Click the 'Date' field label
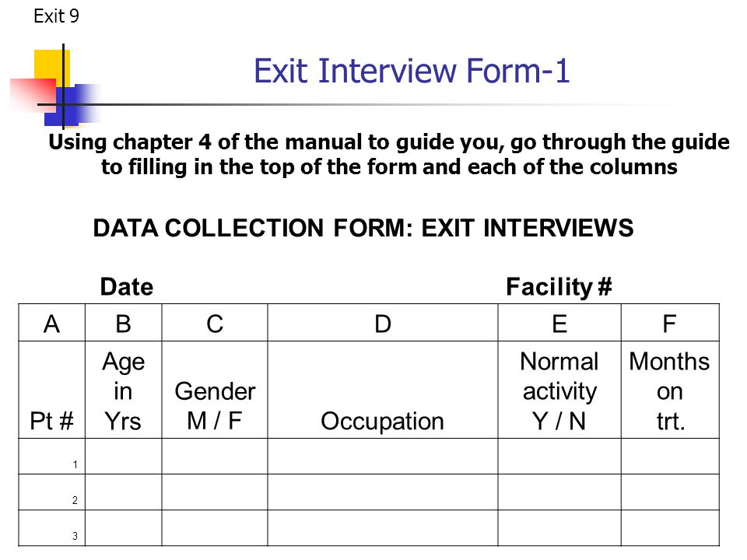Screen dimensions: 747x560 [x=127, y=287]
